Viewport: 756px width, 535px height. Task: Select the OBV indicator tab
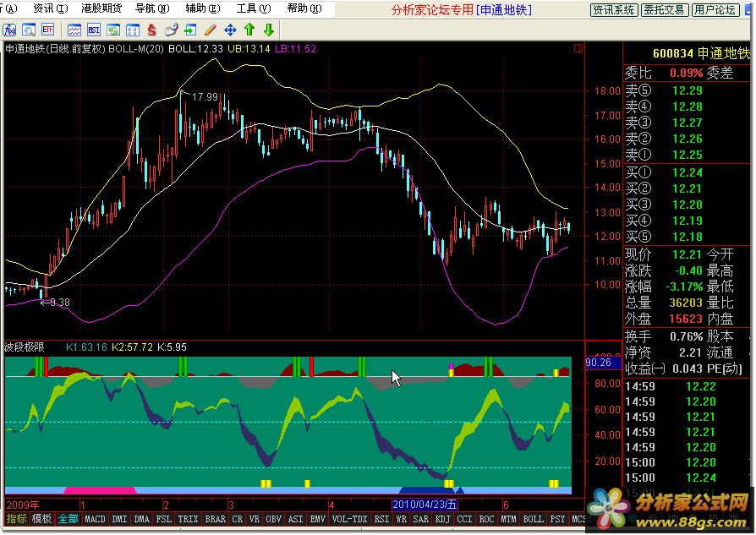[274, 519]
